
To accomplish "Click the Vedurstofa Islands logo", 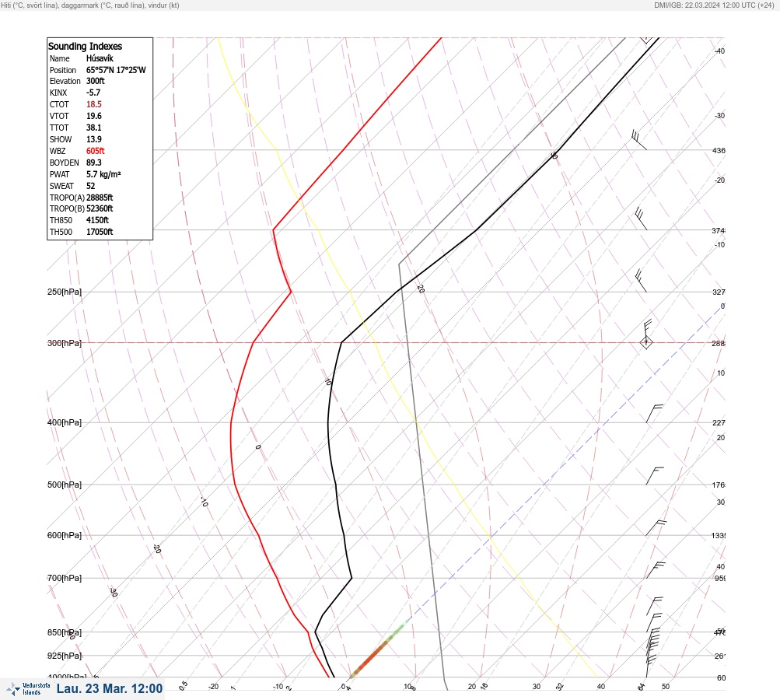I will (28, 688).
